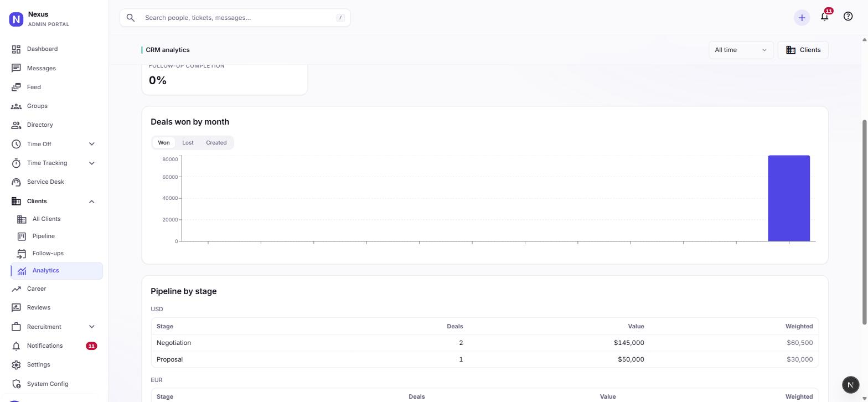Image resolution: width=868 pixels, height=402 pixels.
Task: Click the Deals won by month heading
Action: pos(190,122)
